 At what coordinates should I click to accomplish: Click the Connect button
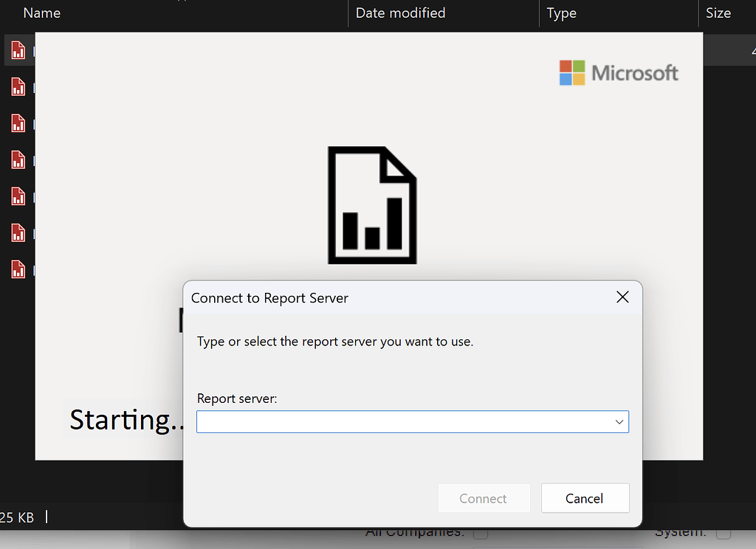click(x=484, y=498)
